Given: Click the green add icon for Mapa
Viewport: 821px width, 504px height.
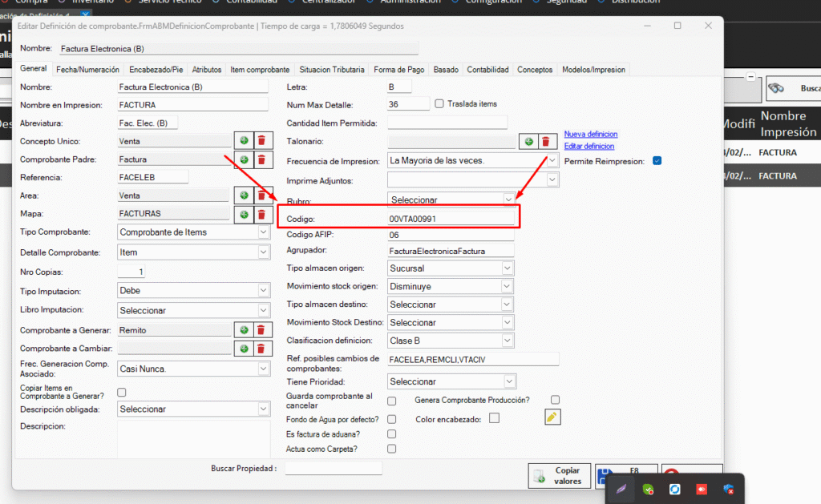Looking at the screenshot, I should [244, 215].
